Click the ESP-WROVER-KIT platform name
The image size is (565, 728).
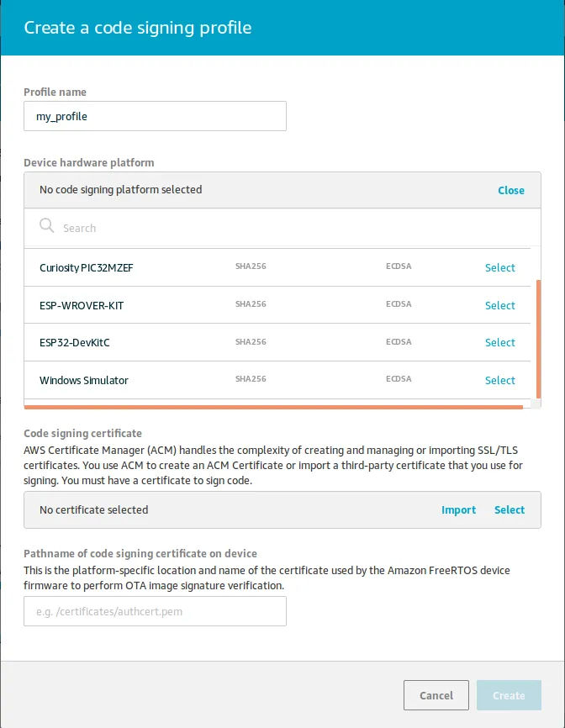pyautogui.click(x=82, y=306)
